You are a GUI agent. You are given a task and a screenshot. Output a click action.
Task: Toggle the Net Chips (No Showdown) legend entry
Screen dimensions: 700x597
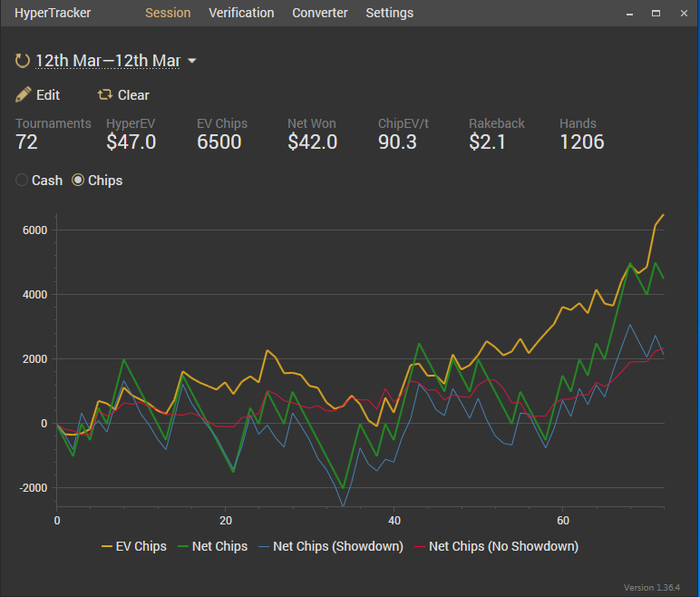click(x=496, y=546)
